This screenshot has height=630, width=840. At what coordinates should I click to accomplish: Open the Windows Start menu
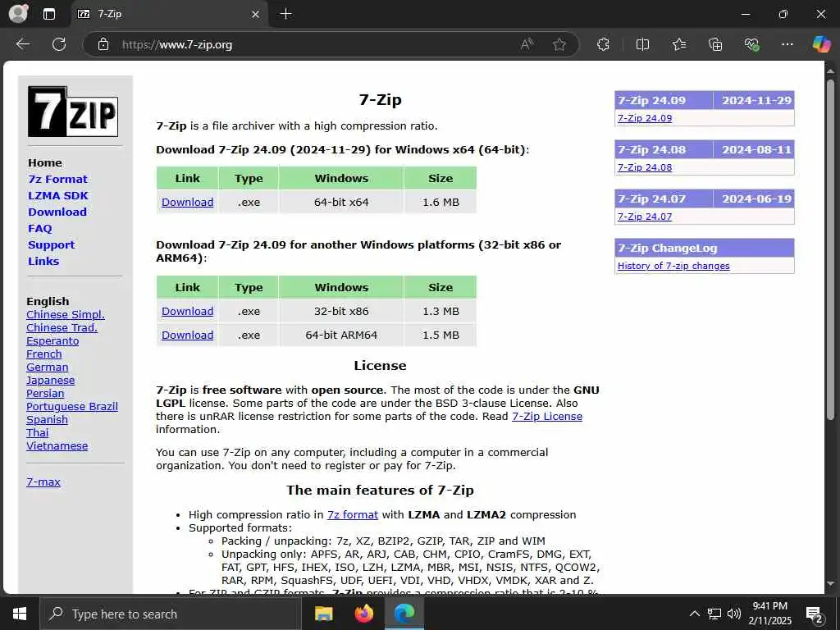[20, 614]
